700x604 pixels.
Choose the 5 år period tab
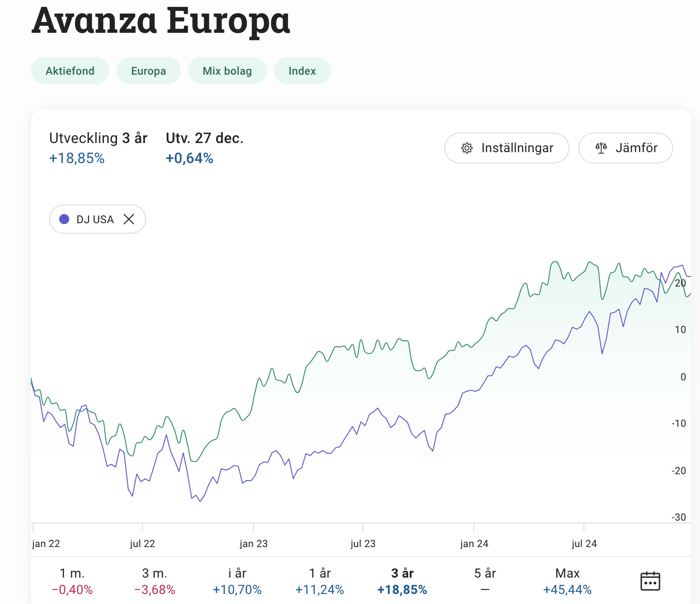point(485,581)
